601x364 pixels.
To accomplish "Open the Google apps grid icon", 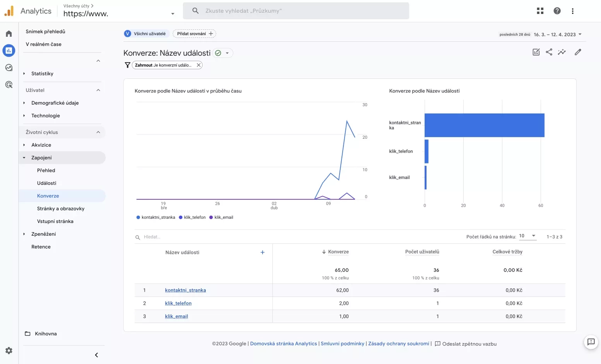I will click(x=540, y=11).
